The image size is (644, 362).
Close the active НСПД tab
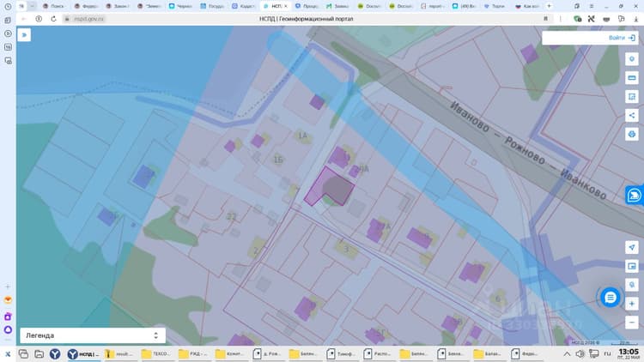tap(286, 6)
